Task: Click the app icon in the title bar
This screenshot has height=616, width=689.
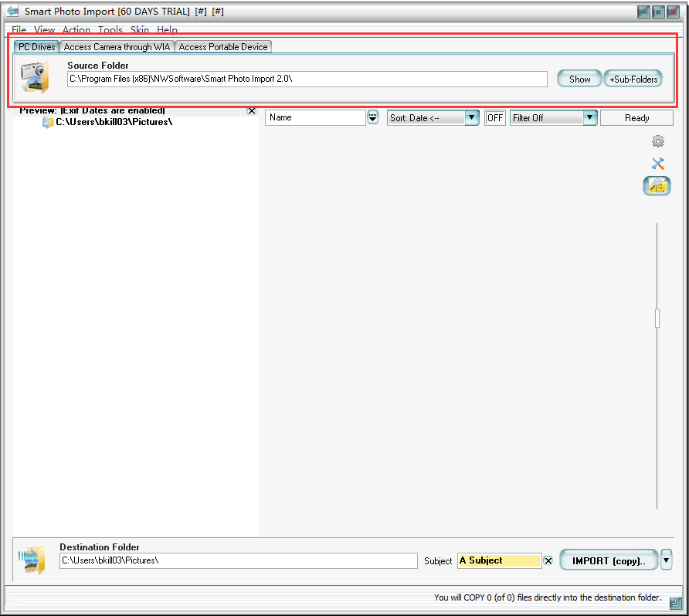Action: (12, 11)
